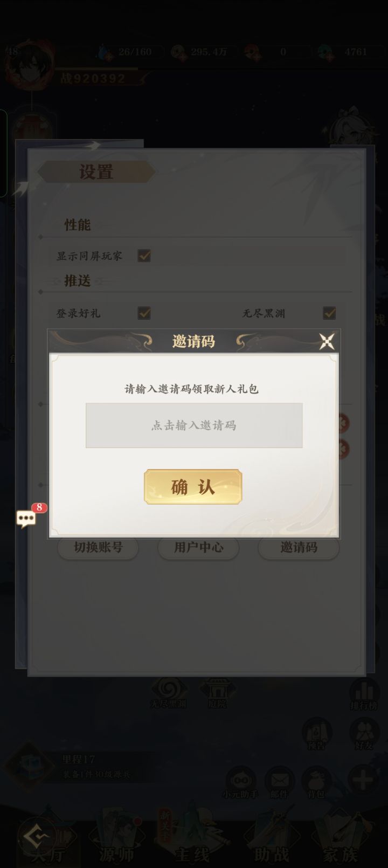Viewport: 388px width, 868px height.
Task: Confirm with the 确认 button
Action: [x=193, y=487]
